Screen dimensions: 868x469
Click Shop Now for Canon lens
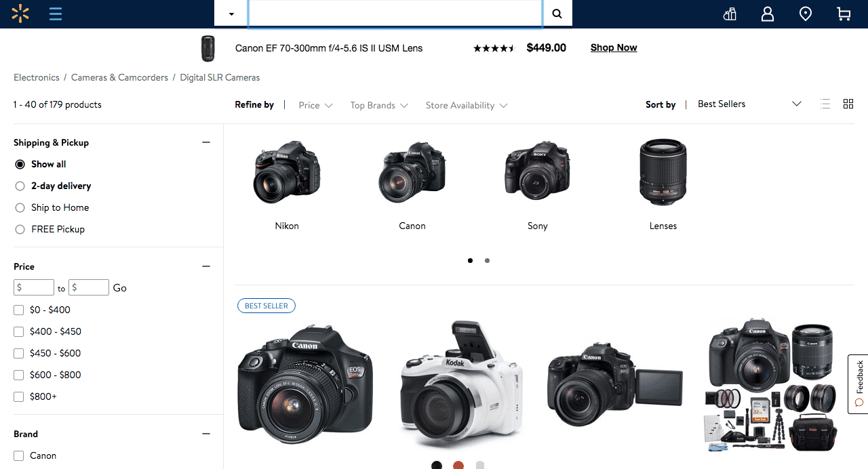tap(614, 47)
